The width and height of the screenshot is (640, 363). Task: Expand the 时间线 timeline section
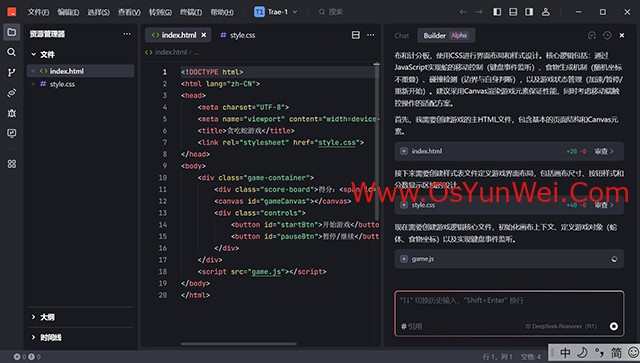[x=47, y=337]
